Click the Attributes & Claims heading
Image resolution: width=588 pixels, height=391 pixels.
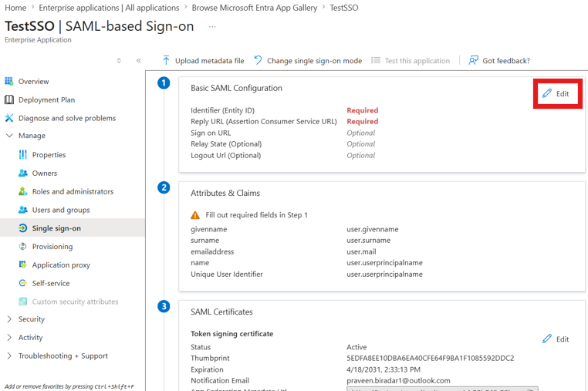point(225,193)
